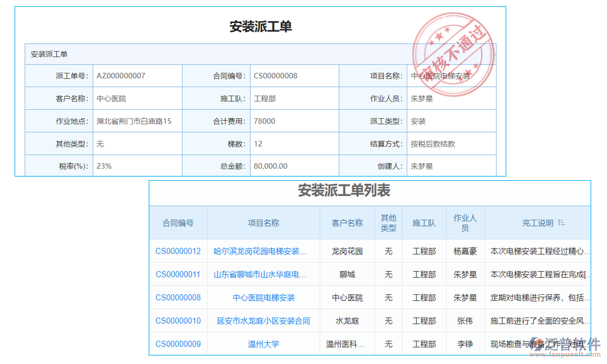607x364 pixels.
Task: Click the 延安市水龙庭小区安装合同 link
Action: pos(262,320)
